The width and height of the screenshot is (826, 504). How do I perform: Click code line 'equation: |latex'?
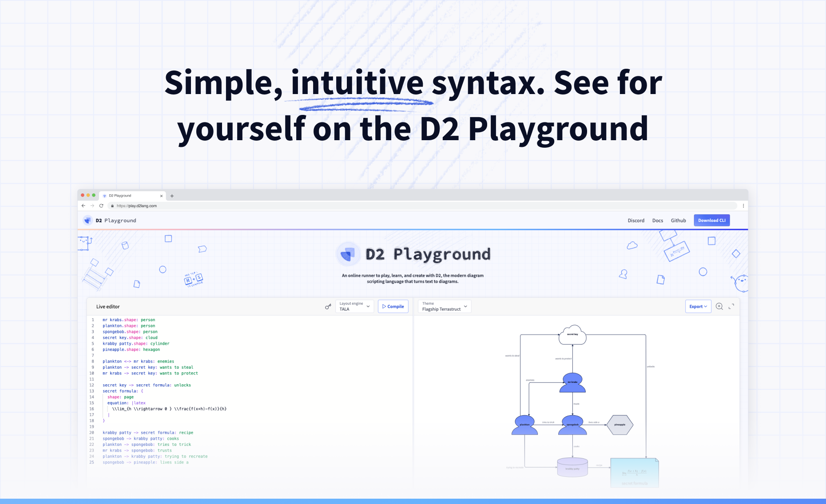pyautogui.click(x=126, y=403)
